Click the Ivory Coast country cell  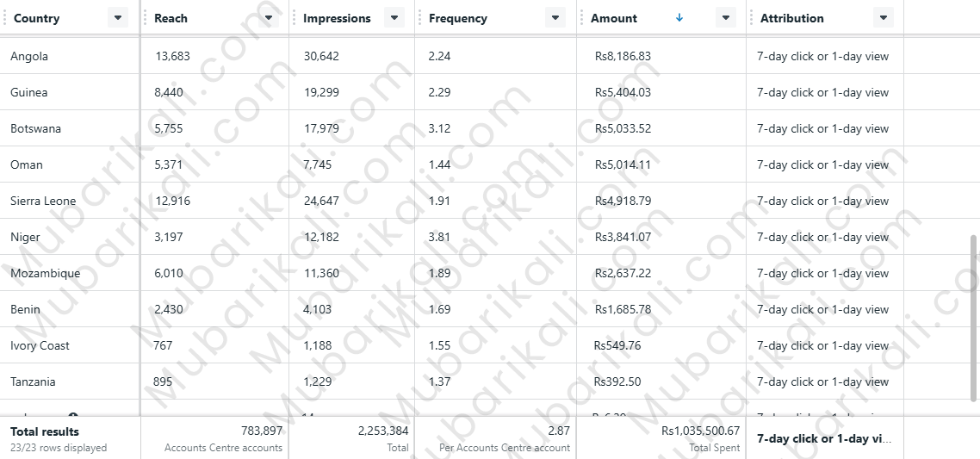click(40, 346)
